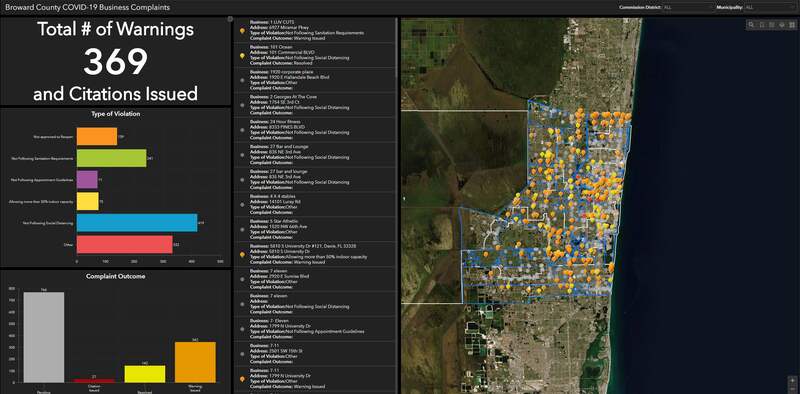800x394 pixels.
Task: Select the 5 Star Athletic list entry
Action: 315,229
